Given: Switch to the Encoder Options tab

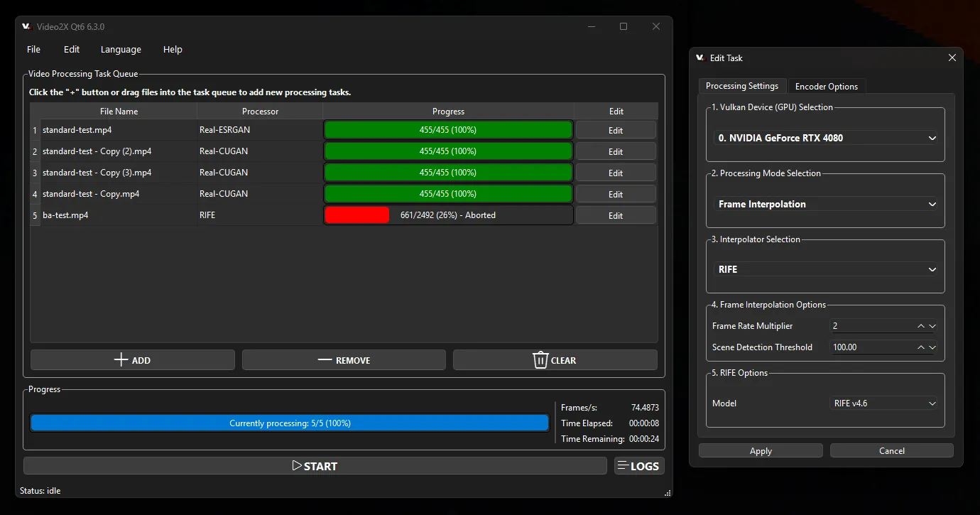Looking at the screenshot, I should click(x=827, y=86).
